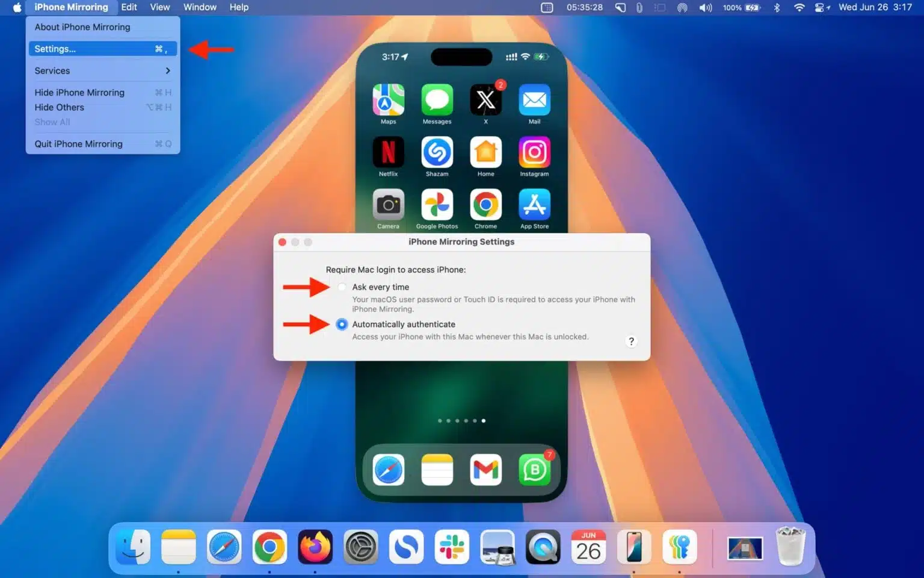Select the Ask every time option

(x=342, y=287)
